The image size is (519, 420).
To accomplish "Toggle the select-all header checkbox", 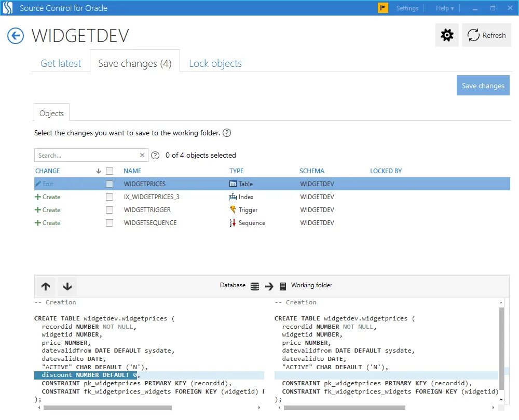I will click(x=110, y=171).
